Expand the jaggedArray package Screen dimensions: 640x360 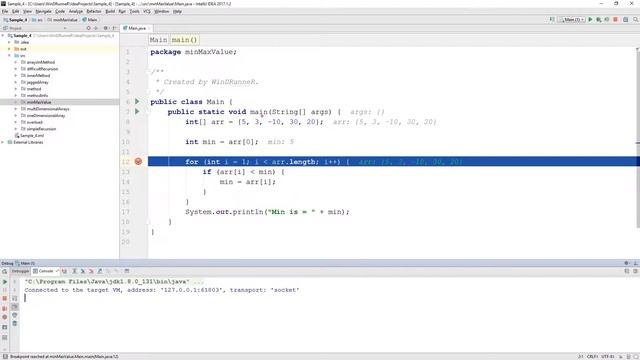point(16,82)
